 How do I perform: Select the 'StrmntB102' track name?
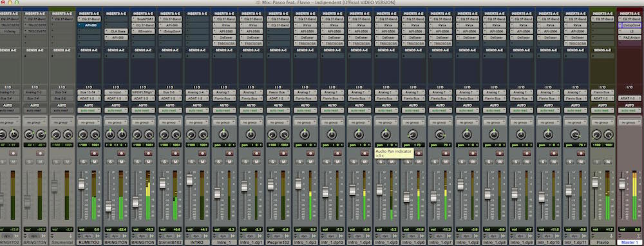[169, 242]
